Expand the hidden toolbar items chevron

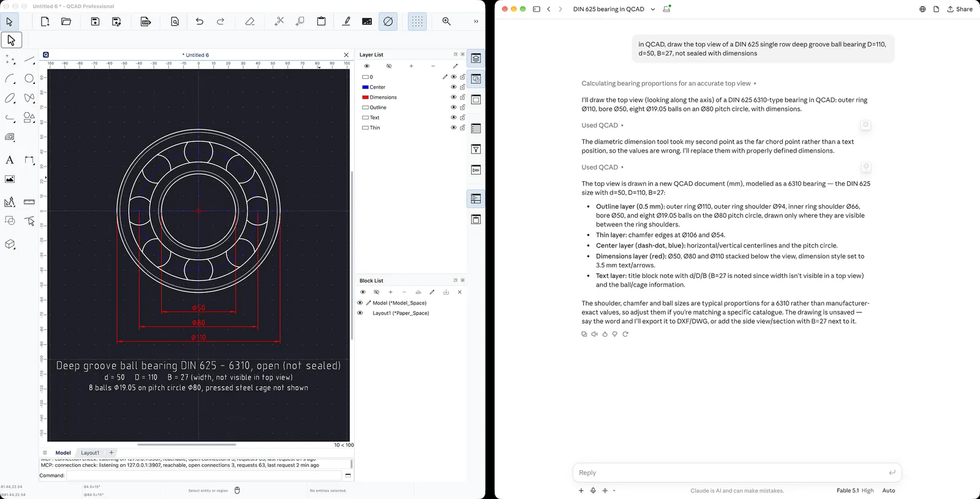tap(476, 21)
